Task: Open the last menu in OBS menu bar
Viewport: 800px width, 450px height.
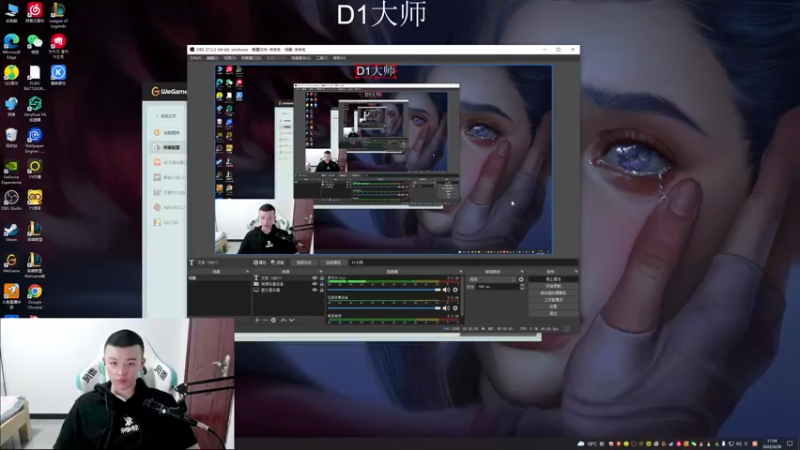Action: 339,58
